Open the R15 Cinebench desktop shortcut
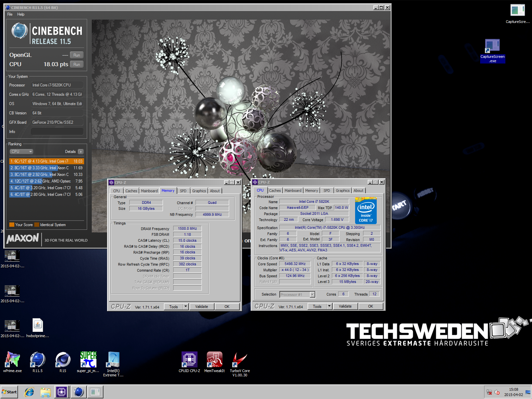This screenshot has width=532, height=399. [63, 362]
